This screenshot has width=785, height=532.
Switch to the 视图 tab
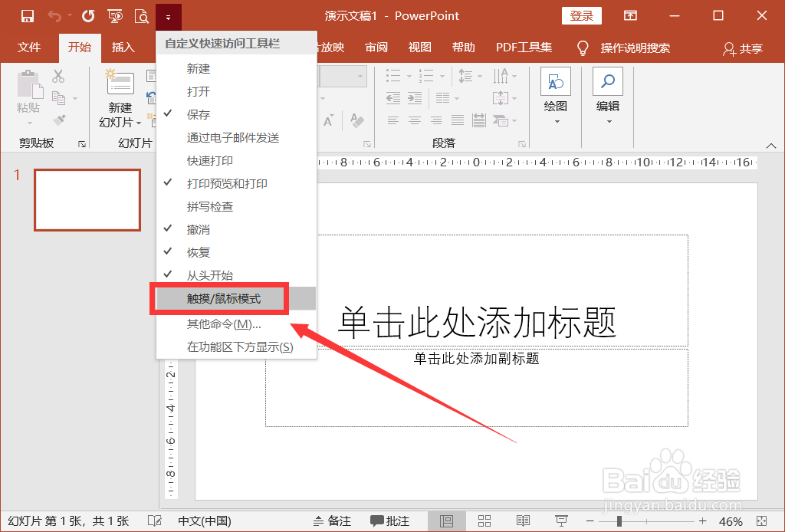coord(419,48)
